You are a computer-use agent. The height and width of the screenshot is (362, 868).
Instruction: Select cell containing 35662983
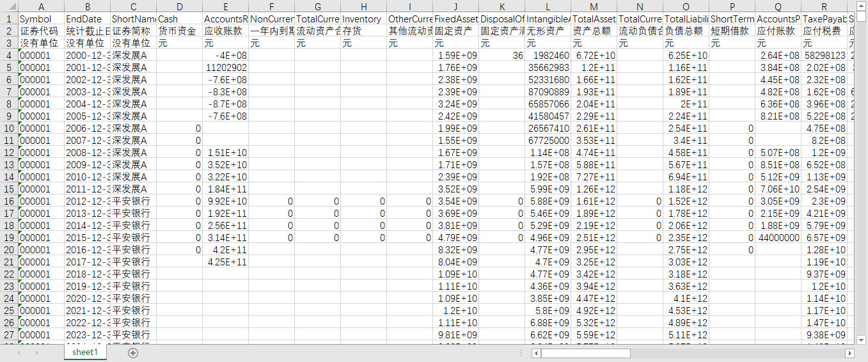[548, 68]
